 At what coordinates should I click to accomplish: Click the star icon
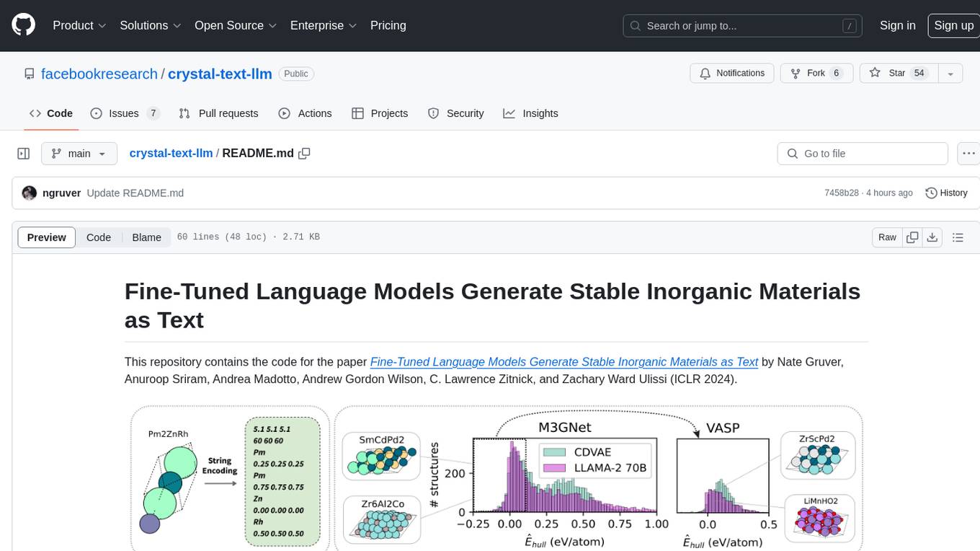click(875, 73)
